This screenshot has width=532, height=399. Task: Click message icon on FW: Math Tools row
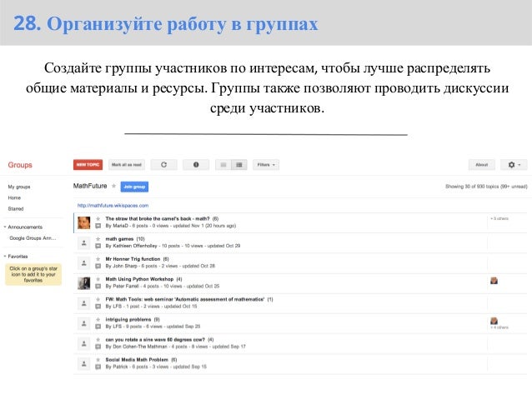(x=98, y=307)
